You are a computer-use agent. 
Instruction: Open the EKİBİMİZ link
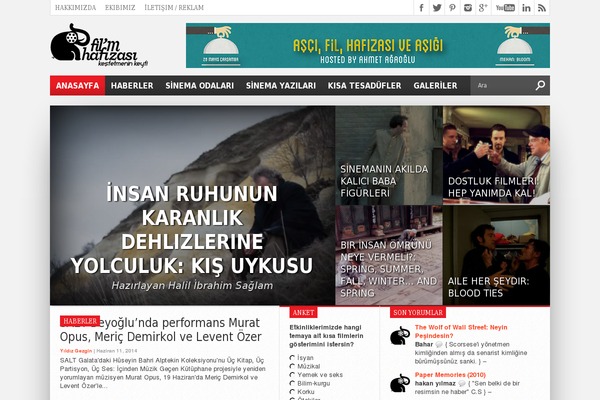(120, 8)
